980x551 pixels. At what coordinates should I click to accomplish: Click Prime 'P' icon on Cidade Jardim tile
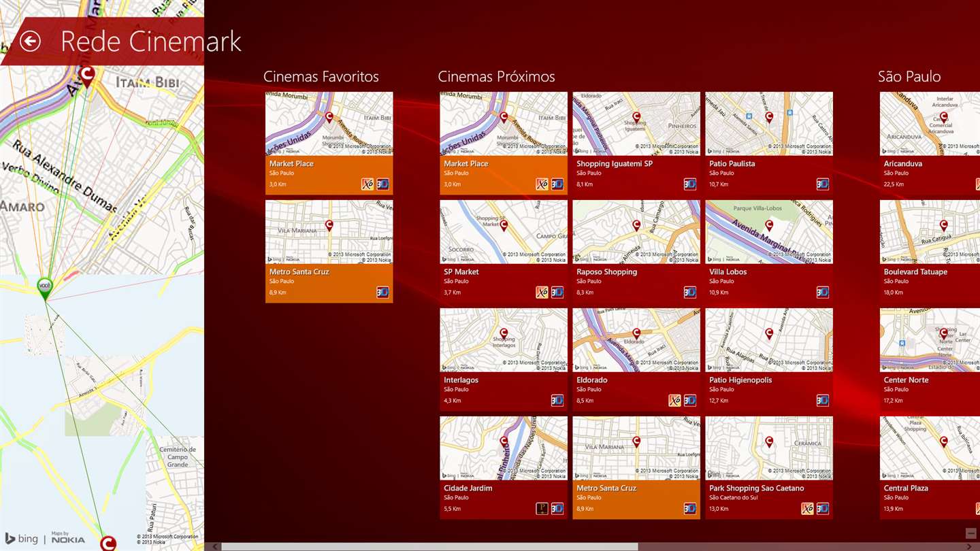pyautogui.click(x=542, y=509)
